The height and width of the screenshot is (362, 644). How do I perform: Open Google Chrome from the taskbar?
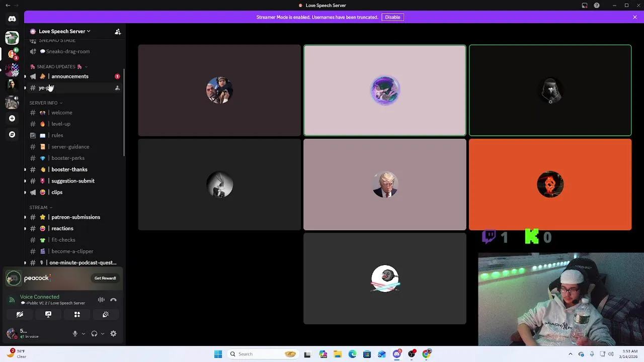coord(427,354)
